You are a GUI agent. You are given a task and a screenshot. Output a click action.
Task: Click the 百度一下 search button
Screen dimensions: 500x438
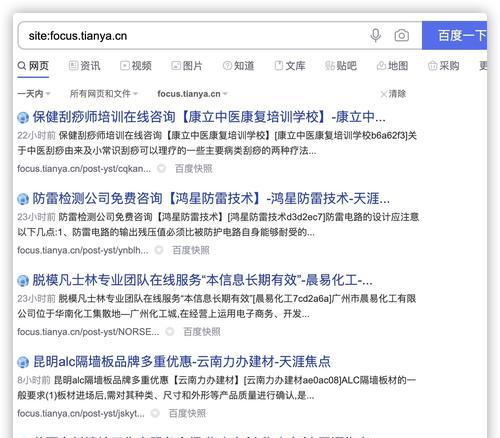coord(454,35)
